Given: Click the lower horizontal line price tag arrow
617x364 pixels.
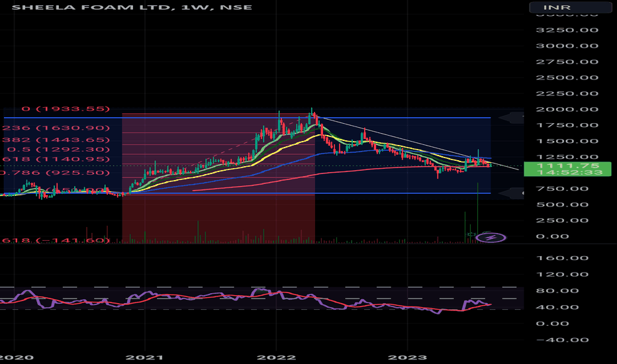Looking at the screenshot, I should [511, 193].
